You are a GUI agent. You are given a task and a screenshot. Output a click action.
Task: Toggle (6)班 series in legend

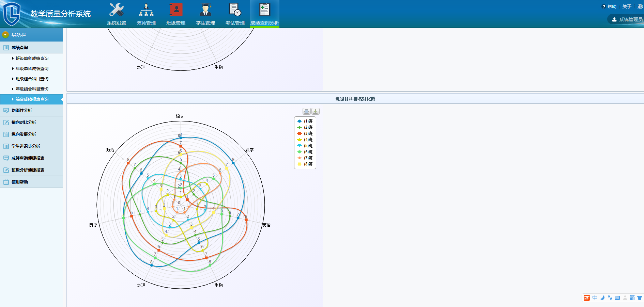pyautogui.click(x=305, y=152)
